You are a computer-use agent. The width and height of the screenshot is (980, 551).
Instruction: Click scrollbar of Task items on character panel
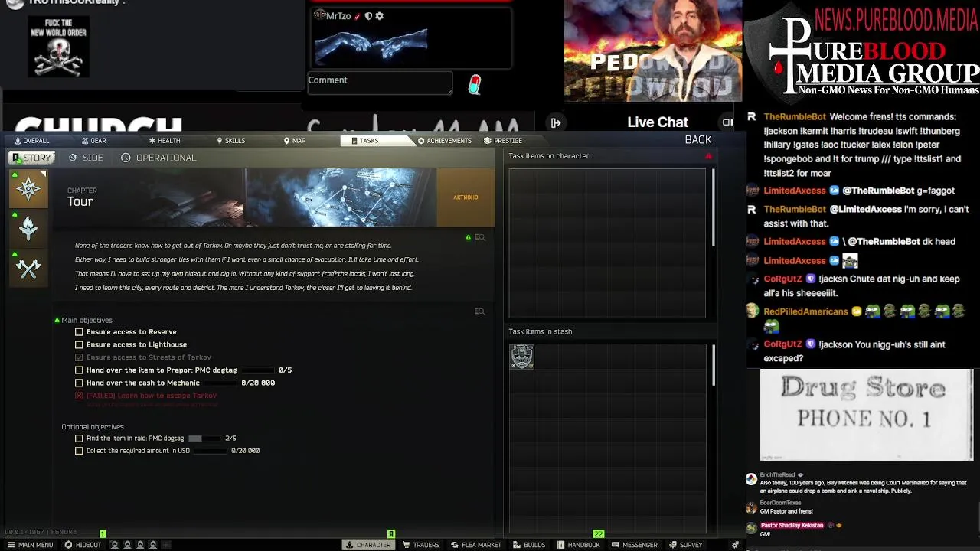(x=714, y=207)
